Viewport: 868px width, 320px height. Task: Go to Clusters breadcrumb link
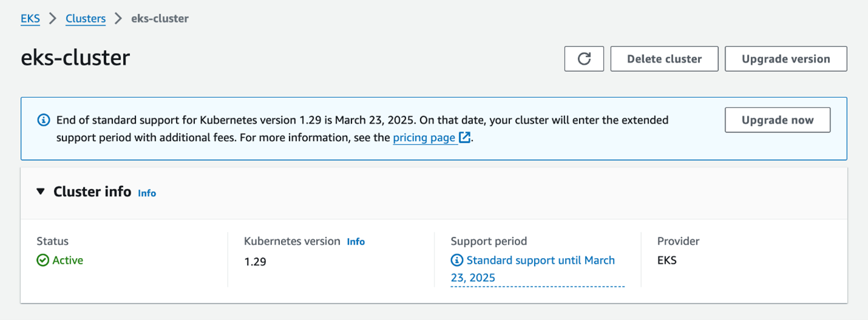coord(86,19)
